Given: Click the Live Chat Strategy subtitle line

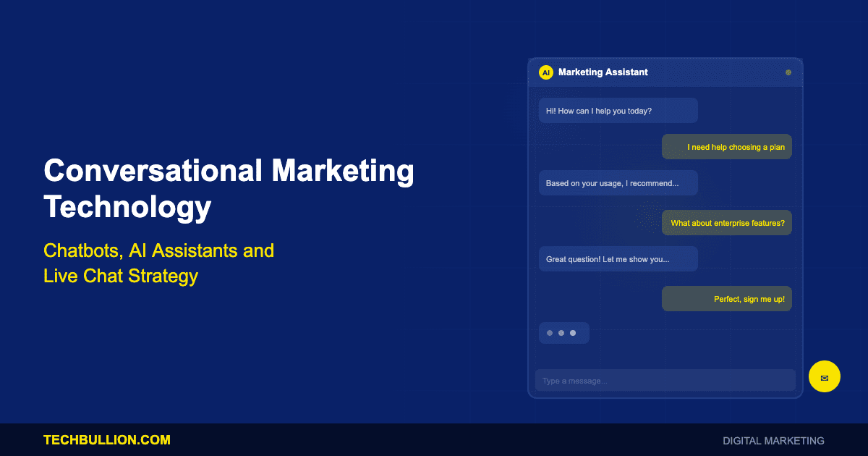Looking at the screenshot, I should (x=121, y=276).
